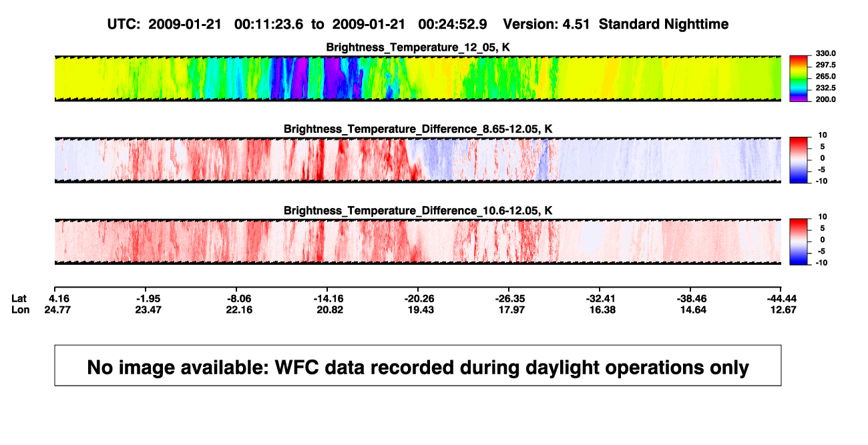The width and height of the screenshot is (868, 445).
Task: Click the latitude value -32.41
Action: pyautogui.click(x=600, y=298)
